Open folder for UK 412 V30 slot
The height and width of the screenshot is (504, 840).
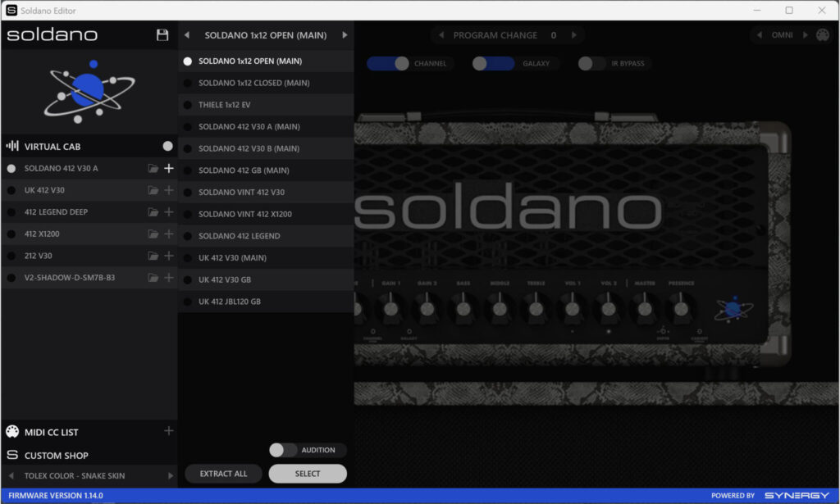[153, 190]
